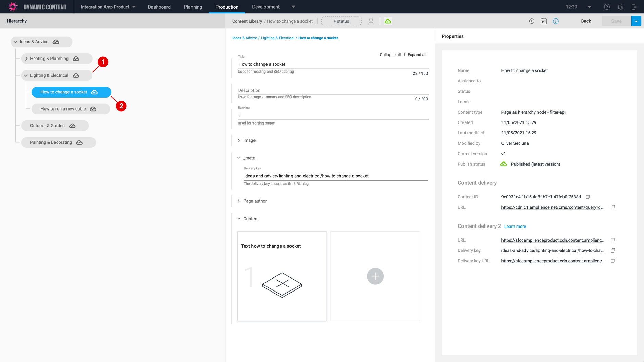The width and height of the screenshot is (644, 362).
Task: Open the settings gear icon
Action: pos(620,7)
